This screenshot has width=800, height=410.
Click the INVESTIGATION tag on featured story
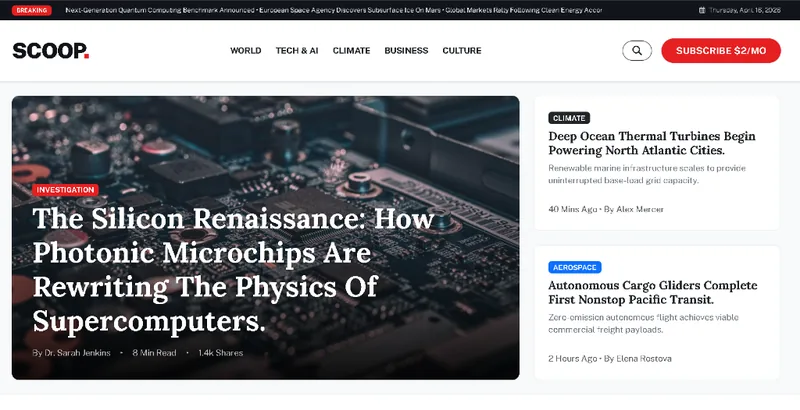click(65, 190)
